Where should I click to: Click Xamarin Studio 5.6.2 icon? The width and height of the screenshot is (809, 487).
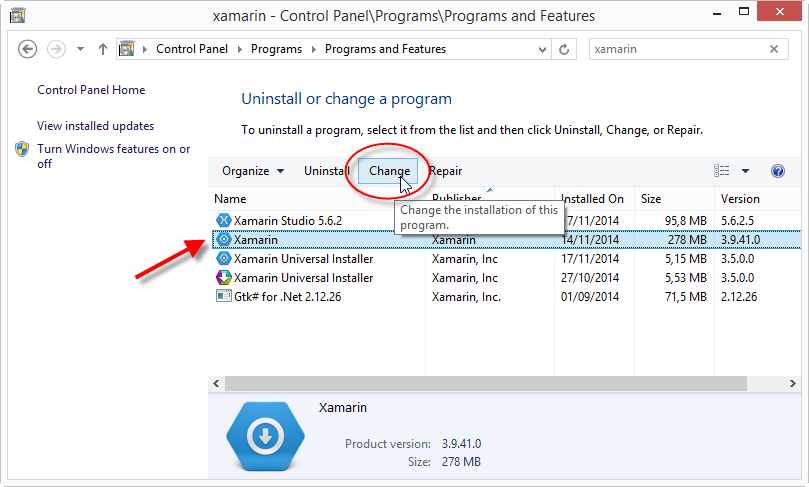(x=223, y=221)
